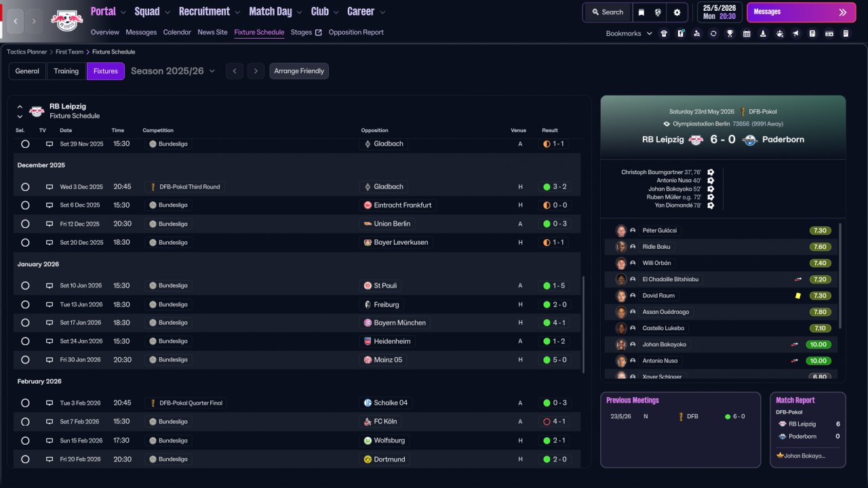868x488 pixels.
Task: Open the Season 2025/26 dropdown
Action: click(x=173, y=71)
